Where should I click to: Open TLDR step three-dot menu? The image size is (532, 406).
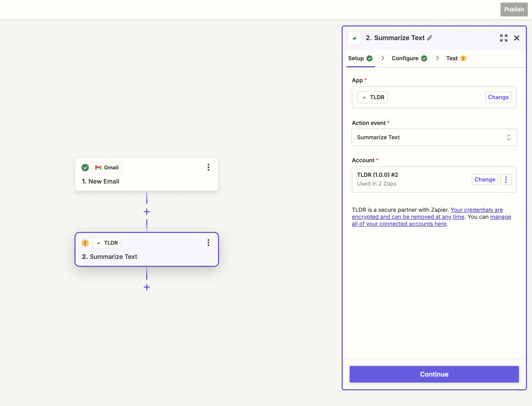pos(208,243)
